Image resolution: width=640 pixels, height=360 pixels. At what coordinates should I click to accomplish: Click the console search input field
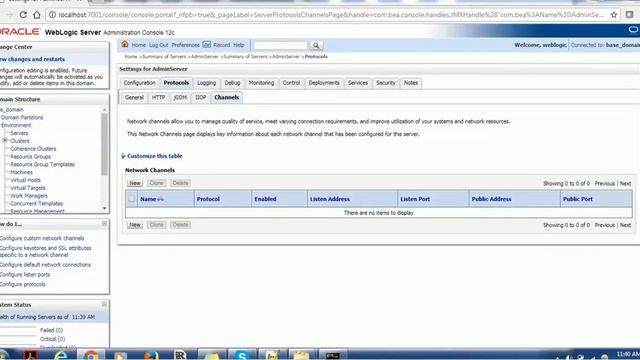(280, 45)
